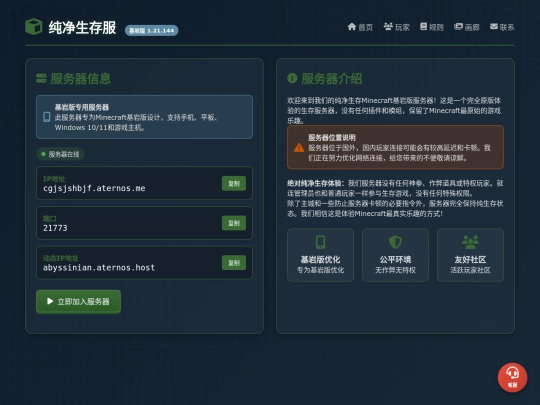Click the 服务器在线 status badge
The image size is (540, 405).
pyautogui.click(x=60, y=154)
